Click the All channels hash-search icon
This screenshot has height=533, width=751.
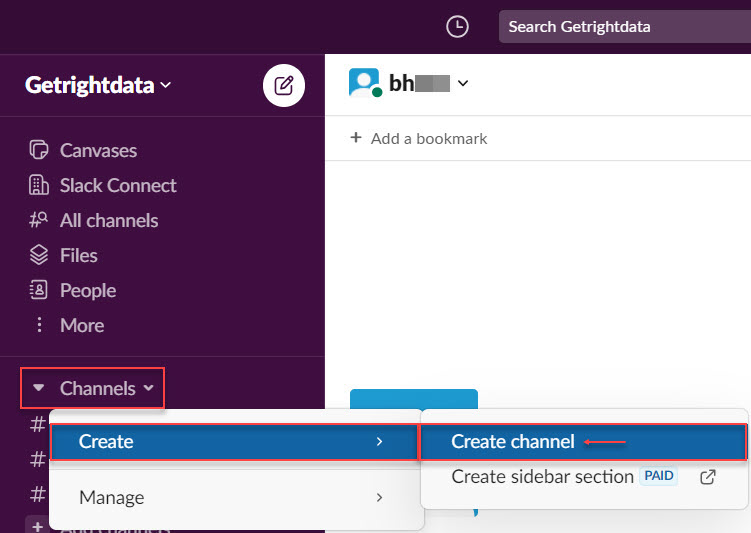click(x=39, y=220)
